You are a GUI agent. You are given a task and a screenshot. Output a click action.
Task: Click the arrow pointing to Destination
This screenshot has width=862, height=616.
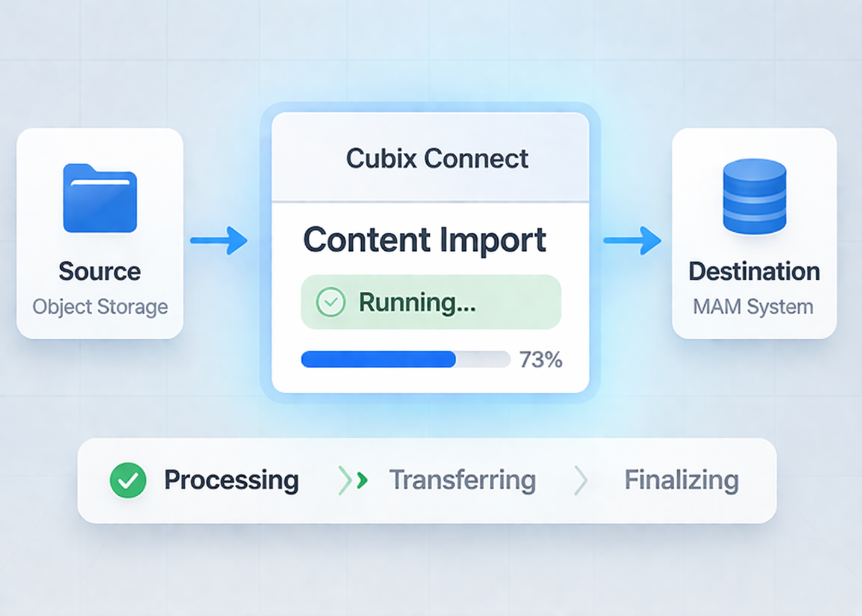[x=632, y=241]
